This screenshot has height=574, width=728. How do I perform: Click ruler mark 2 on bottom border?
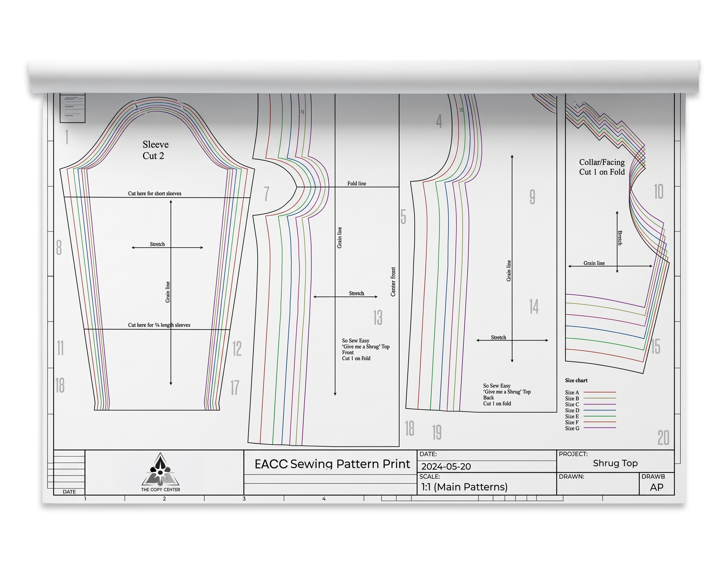tap(165, 499)
